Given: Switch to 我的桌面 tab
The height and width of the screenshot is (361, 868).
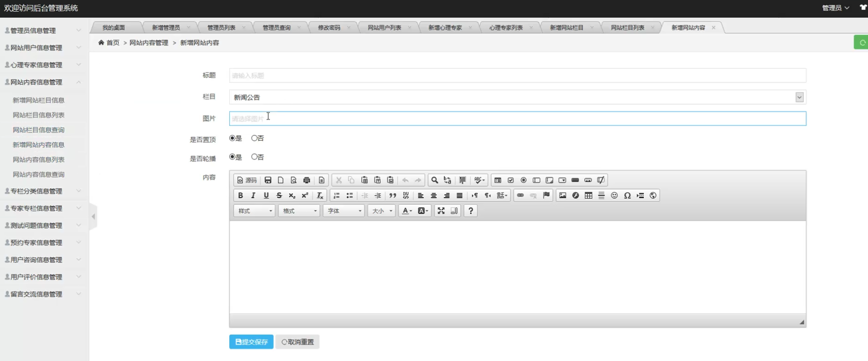Looking at the screenshot, I should (x=114, y=27).
